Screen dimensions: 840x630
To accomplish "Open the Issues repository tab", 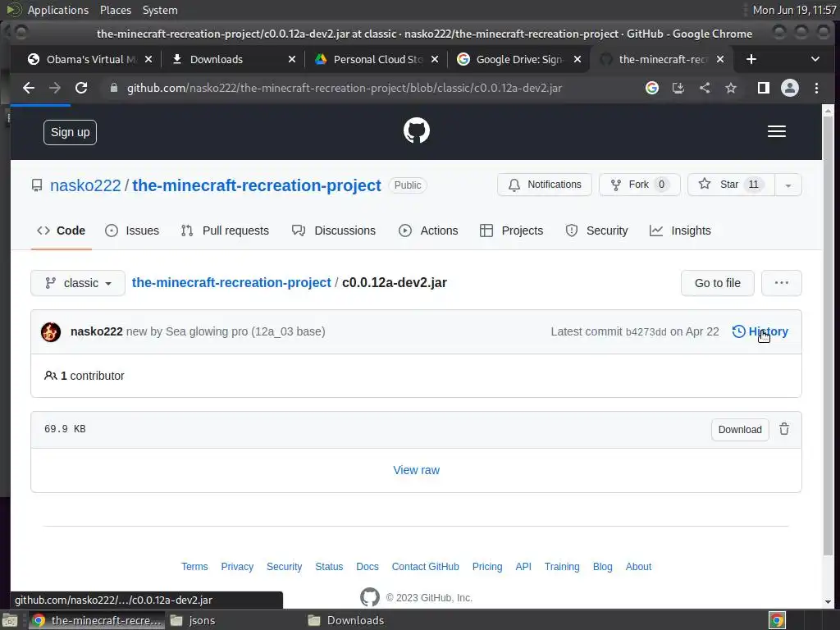I will click(132, 231).
